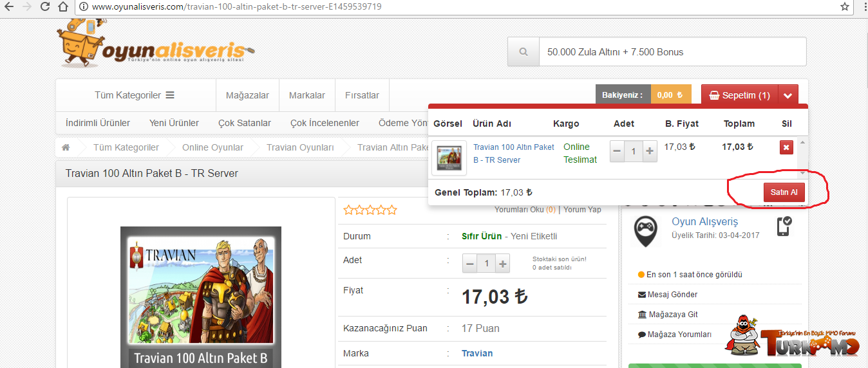The width and height of the screenshot is (868, 368).
Task: Open the Çok İncelenenler tab
Action: (x=325, y=123)
